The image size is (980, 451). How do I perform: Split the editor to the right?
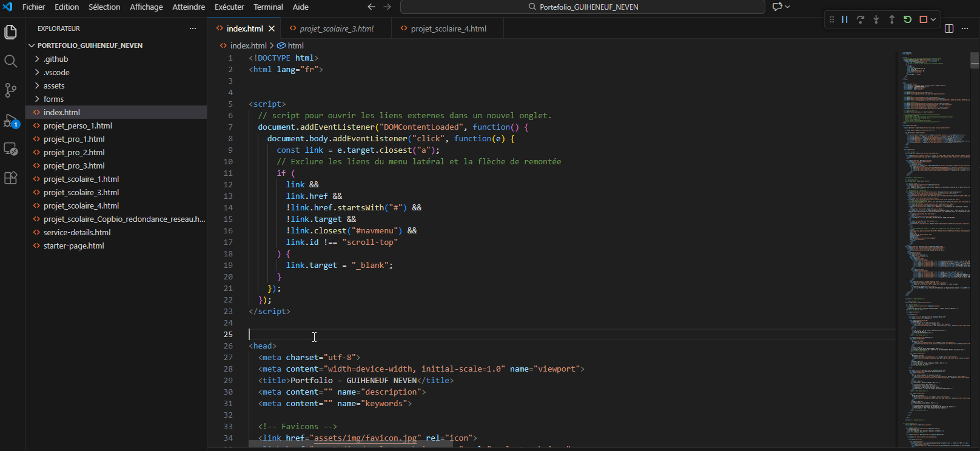[x=949, y=28]
